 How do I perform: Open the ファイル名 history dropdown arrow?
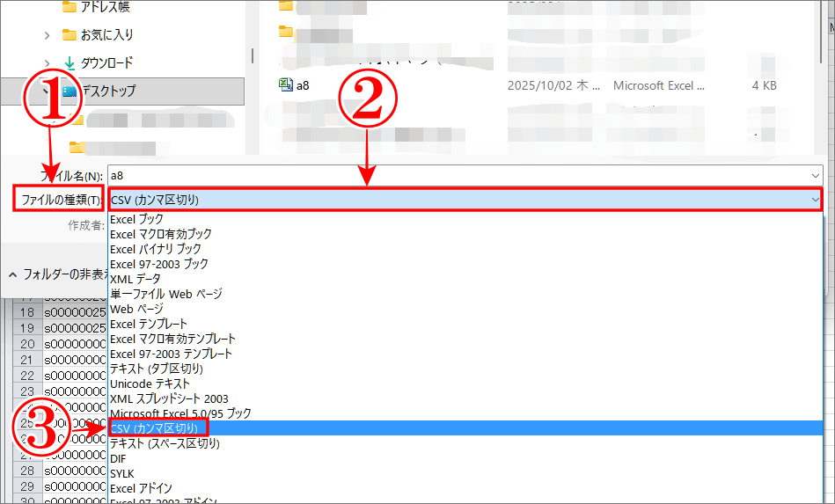tap(813, 175)
